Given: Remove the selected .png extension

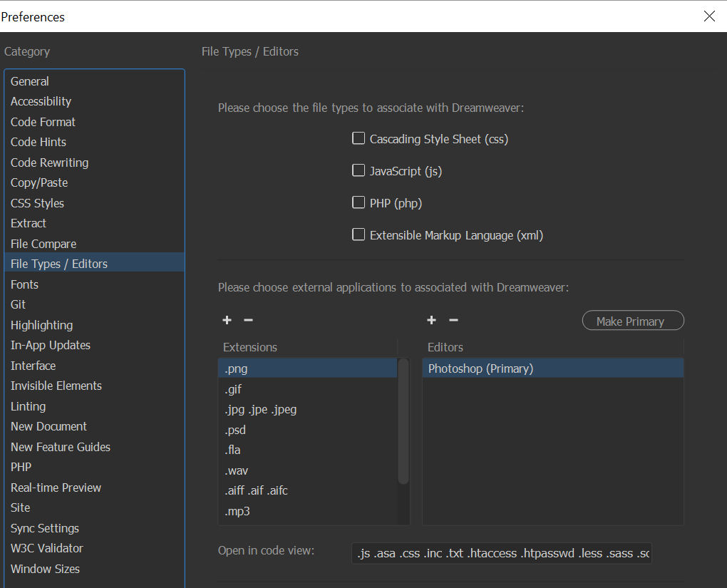Looking at the screenshot, I should pos(248,320).
